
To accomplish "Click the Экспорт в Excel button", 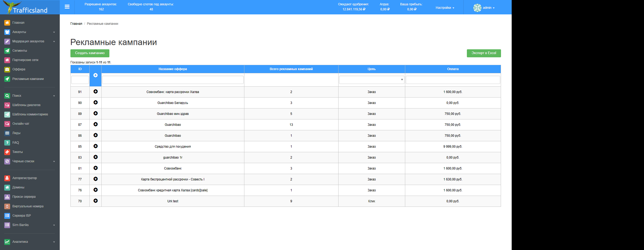I will coord(484,53).
